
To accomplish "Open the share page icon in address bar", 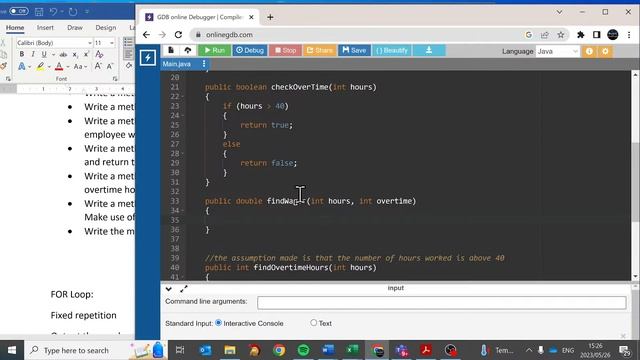I will pos(544,35).
